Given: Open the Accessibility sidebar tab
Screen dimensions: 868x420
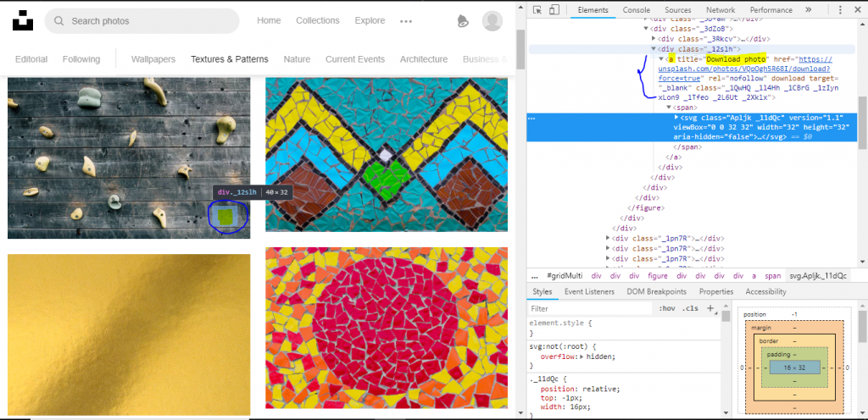Looking at the screenshot, I should 765,292.
